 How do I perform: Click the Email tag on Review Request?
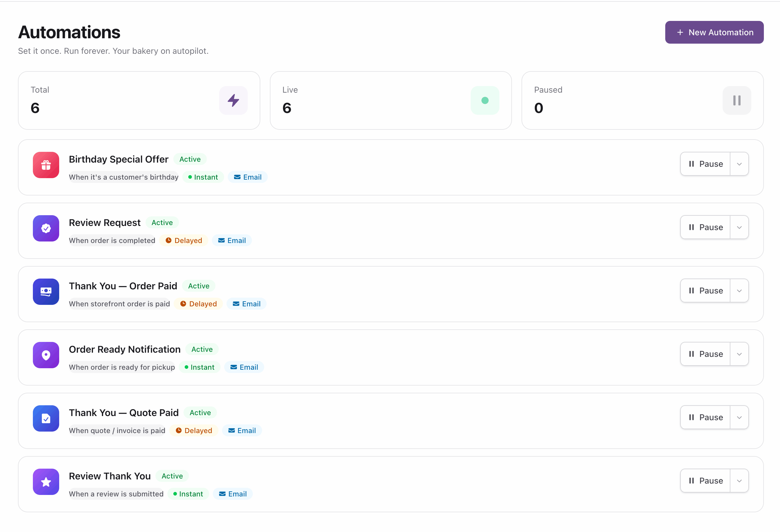coord(232,240)
